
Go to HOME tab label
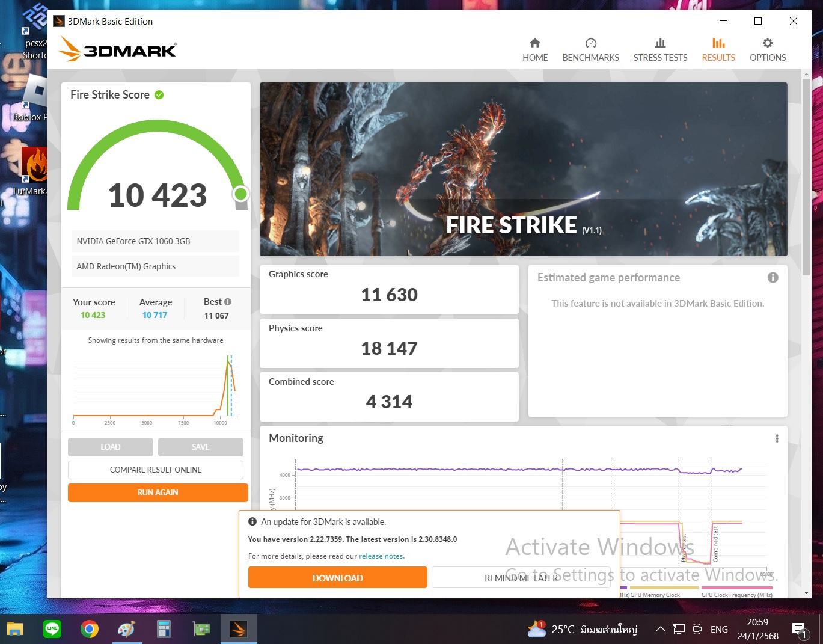tap(535, 58)
